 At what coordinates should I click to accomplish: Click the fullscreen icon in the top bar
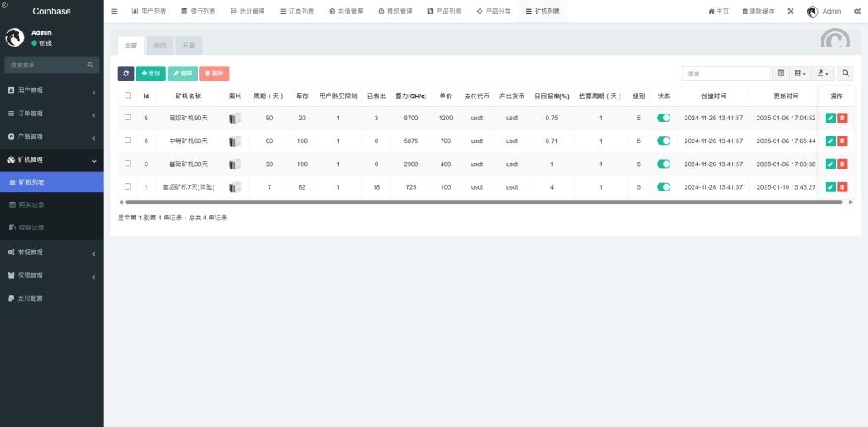tap(791, 12)
